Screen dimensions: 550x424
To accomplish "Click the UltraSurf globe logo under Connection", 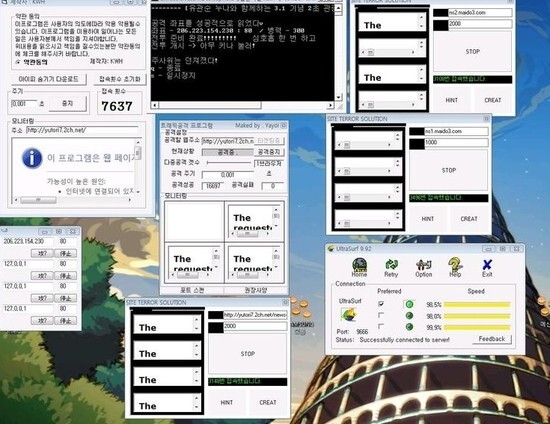I will (349, 315).
